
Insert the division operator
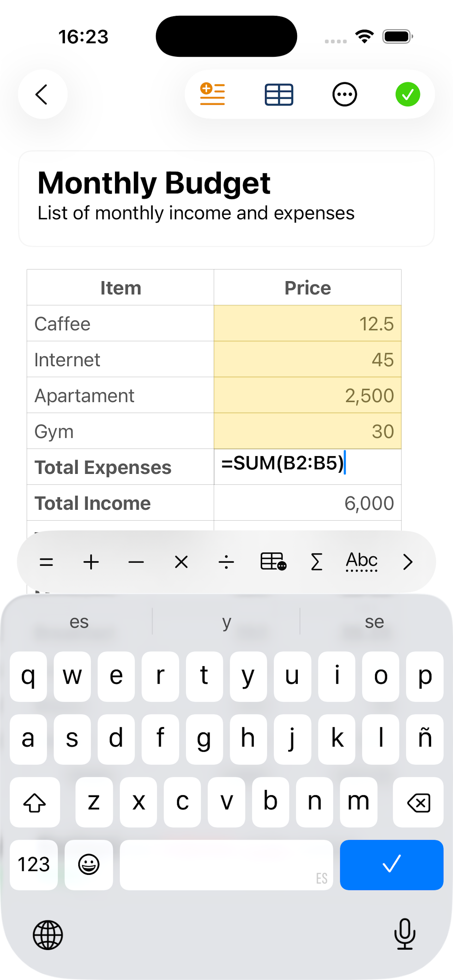click(x=226, y=562)
